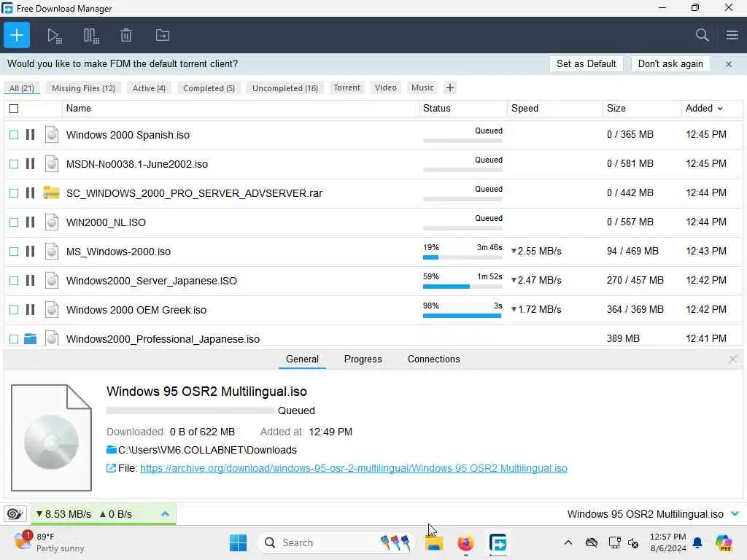This screenshot has height=560, width=747.
Task: Show hidden system tray icons
Action: pos(568,542)
